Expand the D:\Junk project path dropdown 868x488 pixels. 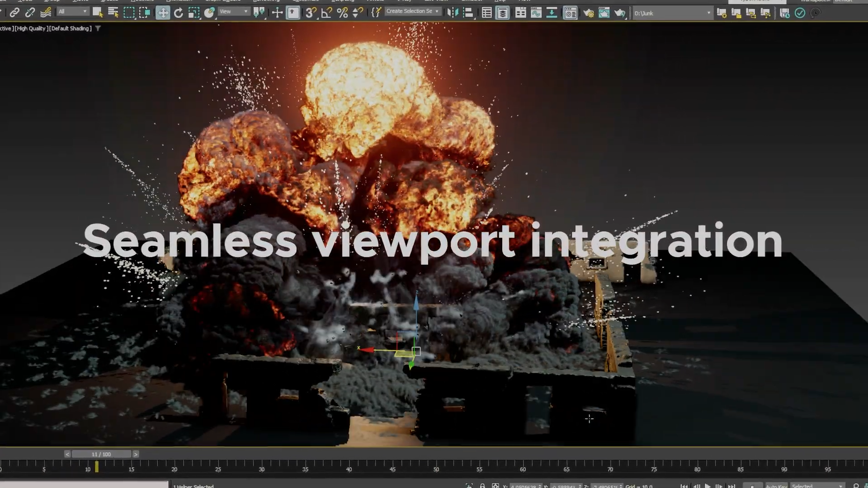coord(708,13)
